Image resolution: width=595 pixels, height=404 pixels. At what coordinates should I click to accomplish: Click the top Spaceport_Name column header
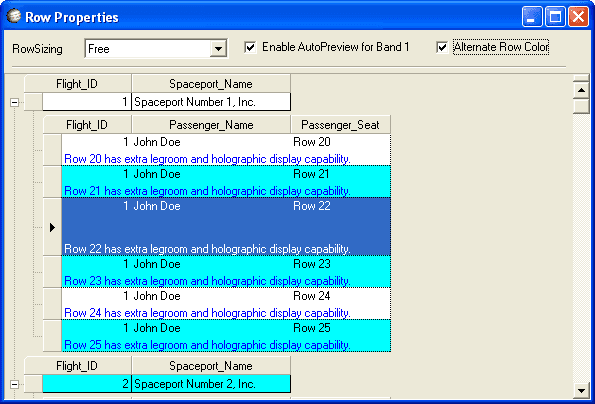pos(211,84)
